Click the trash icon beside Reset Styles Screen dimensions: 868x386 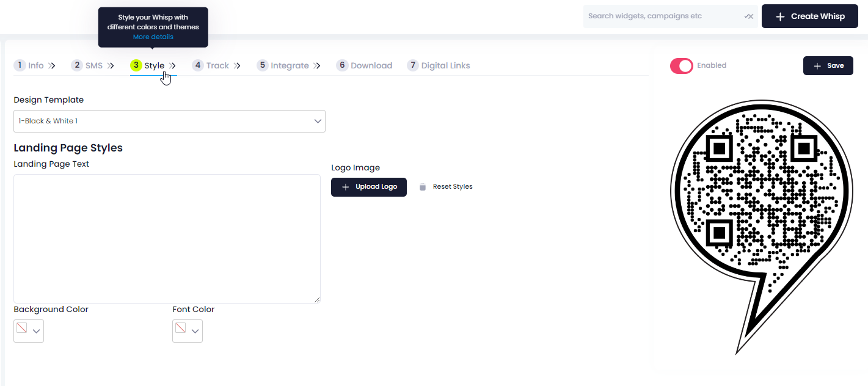422,187
